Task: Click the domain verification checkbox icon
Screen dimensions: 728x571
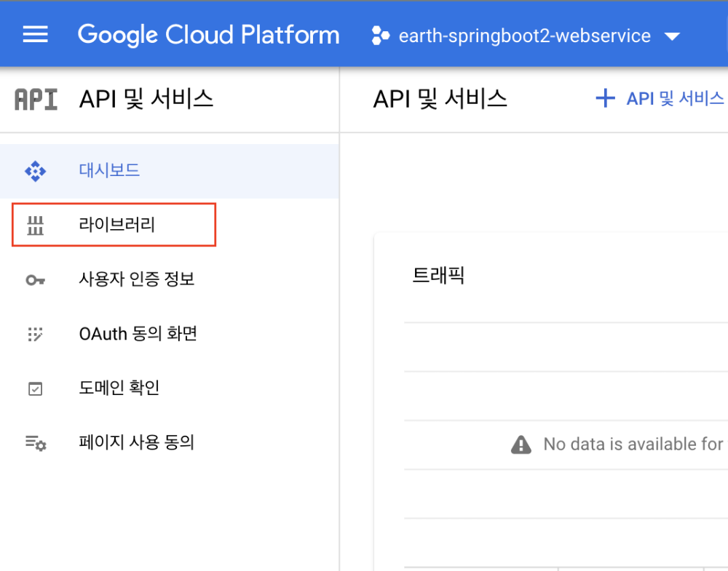Action: [35, 388]
